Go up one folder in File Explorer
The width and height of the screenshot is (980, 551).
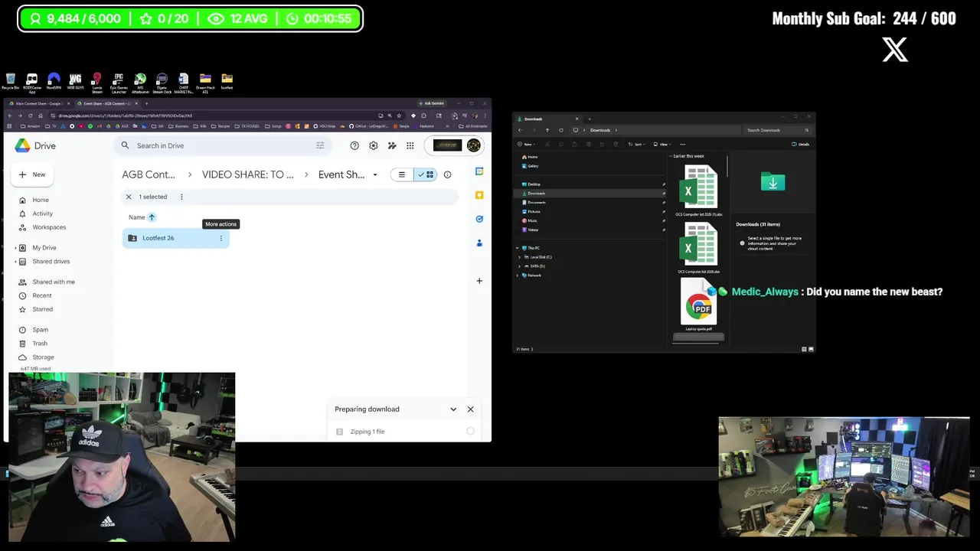click(x=547, y=130)
